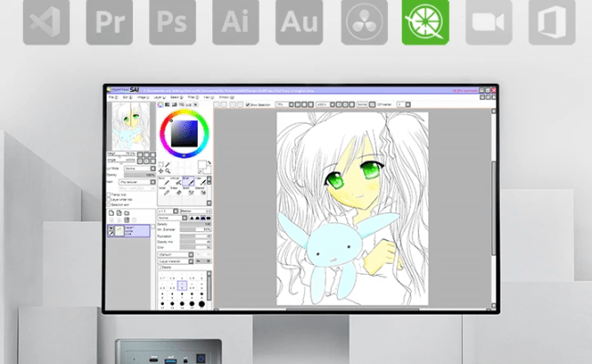Create a new layer folder
The image size is (592, 364).
pos(127,213)
